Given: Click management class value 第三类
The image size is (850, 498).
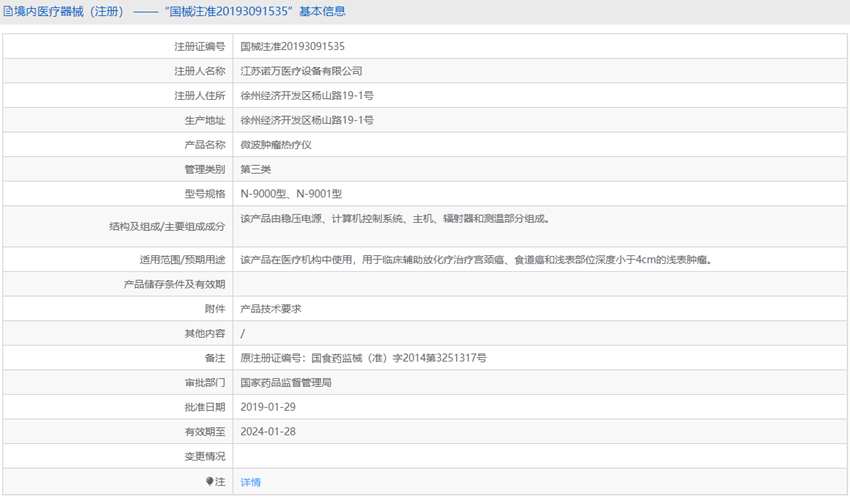Looking at the screenshot, I should 255,169.
